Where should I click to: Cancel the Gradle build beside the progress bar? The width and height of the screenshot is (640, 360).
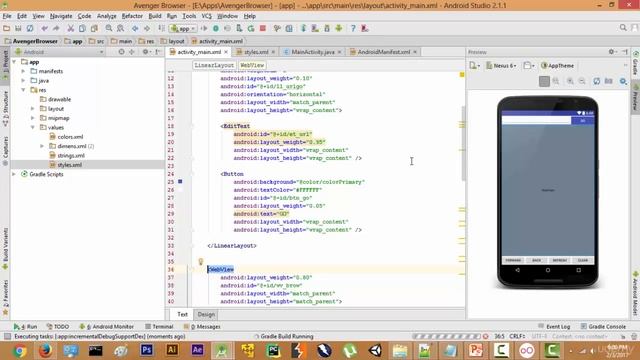pyautogui.click(x=485, y=337)
